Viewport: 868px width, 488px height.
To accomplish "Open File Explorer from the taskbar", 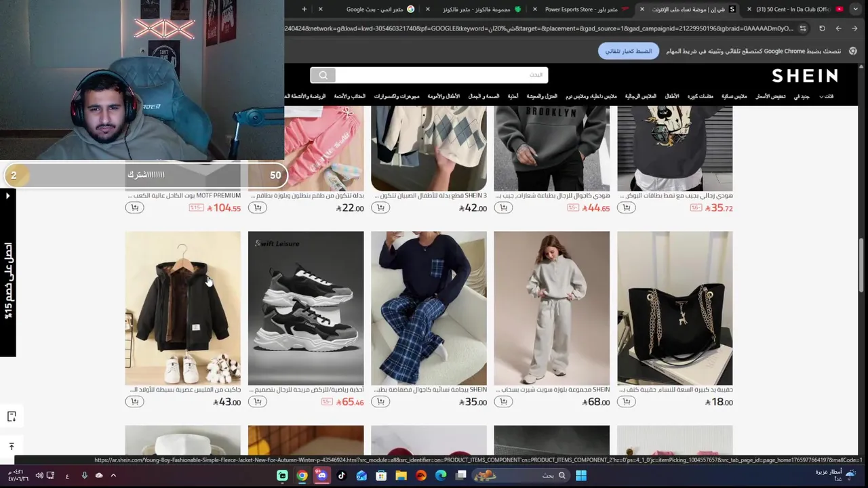I will click(401, 476).
